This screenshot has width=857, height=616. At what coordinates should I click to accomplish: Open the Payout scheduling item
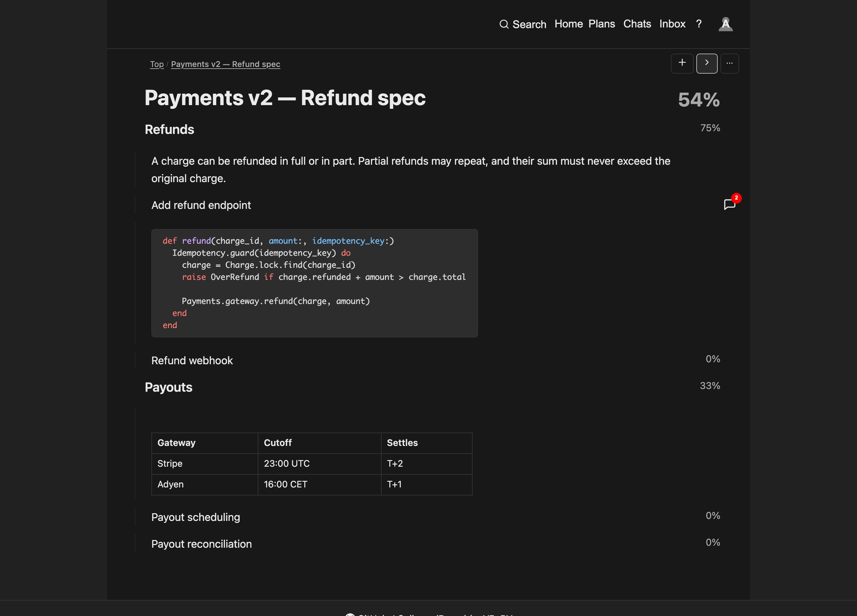coord(196,517)
